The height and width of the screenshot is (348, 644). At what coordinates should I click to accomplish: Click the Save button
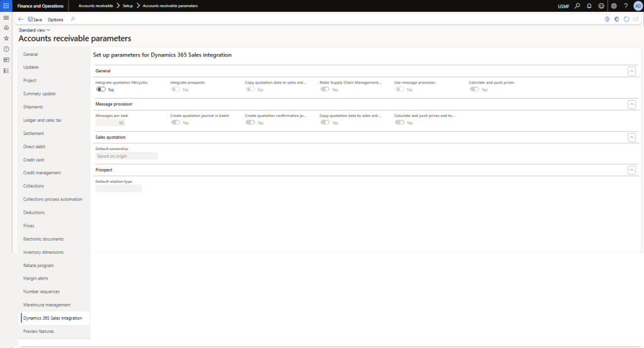point(35,19)
